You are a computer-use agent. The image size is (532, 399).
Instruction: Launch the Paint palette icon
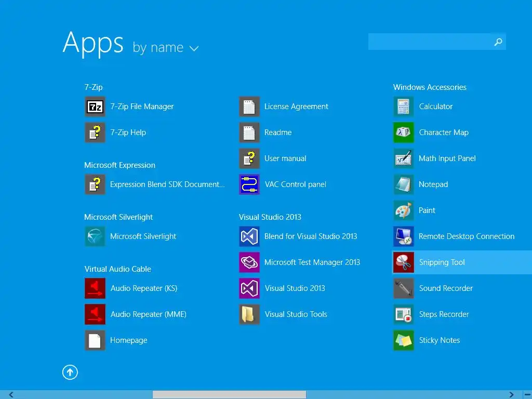tap(403, 210)
